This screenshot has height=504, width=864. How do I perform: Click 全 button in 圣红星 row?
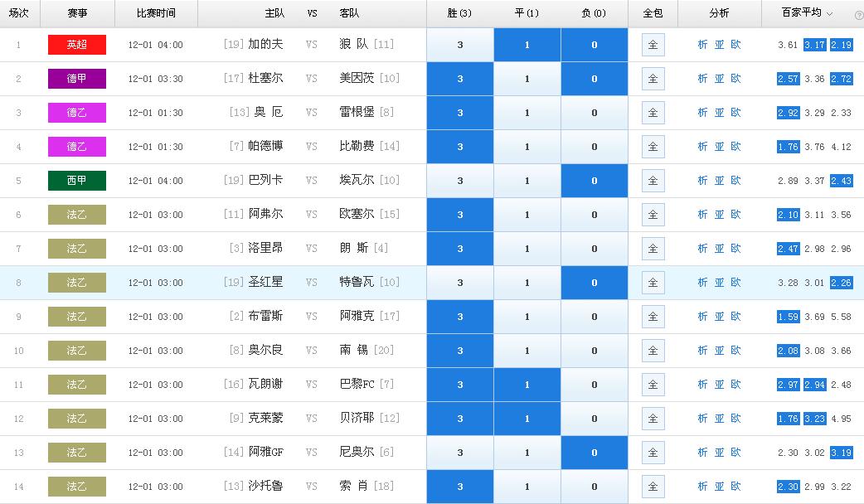(653, 283)
